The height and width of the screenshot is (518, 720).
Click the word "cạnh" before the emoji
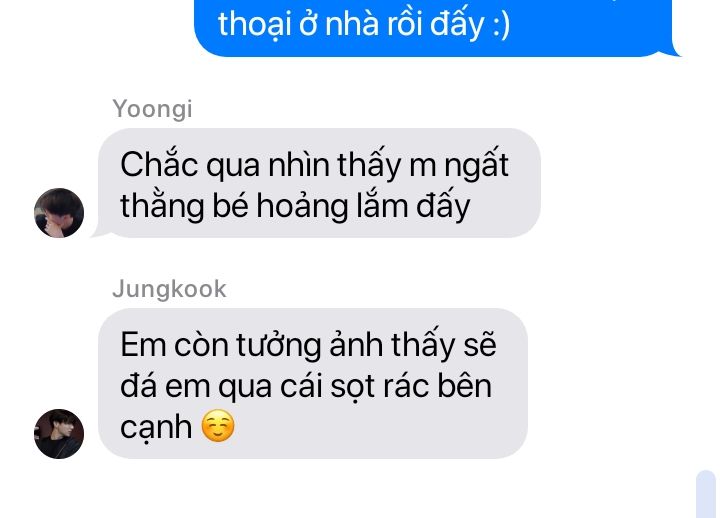point(156,428)
